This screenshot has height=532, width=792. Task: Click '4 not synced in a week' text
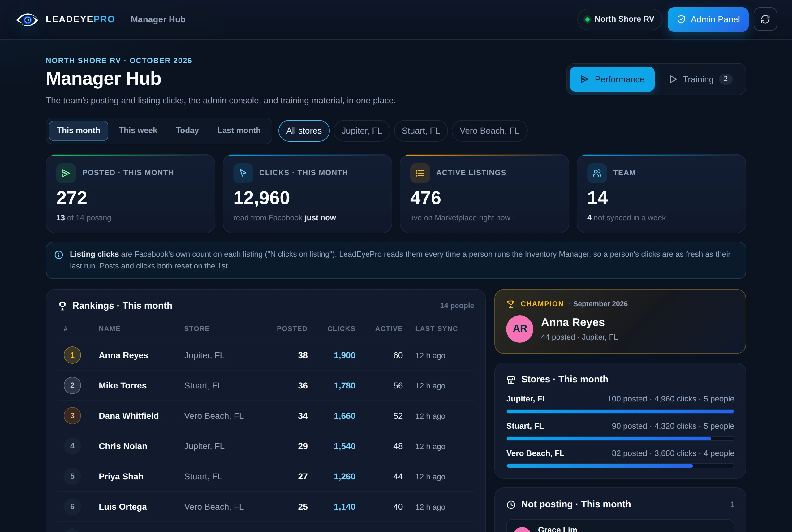click(626, 217)
